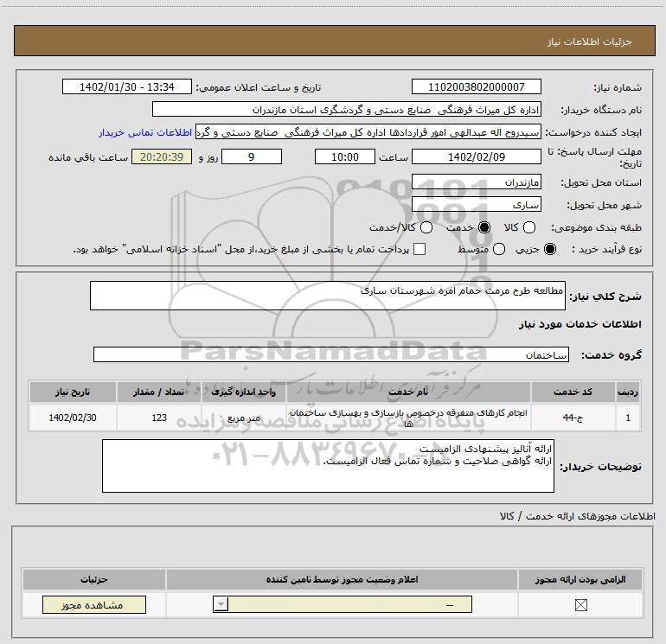Click the unit cell متر مربع
The image size is (666, 644).
click(243, 418)
